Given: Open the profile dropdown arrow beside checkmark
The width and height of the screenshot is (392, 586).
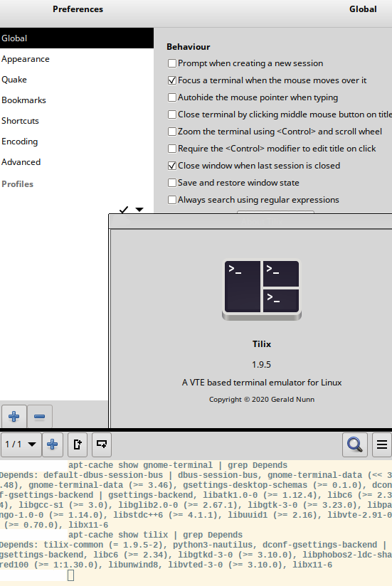Looking at the screenshot, I should click(x=139, y=210).
